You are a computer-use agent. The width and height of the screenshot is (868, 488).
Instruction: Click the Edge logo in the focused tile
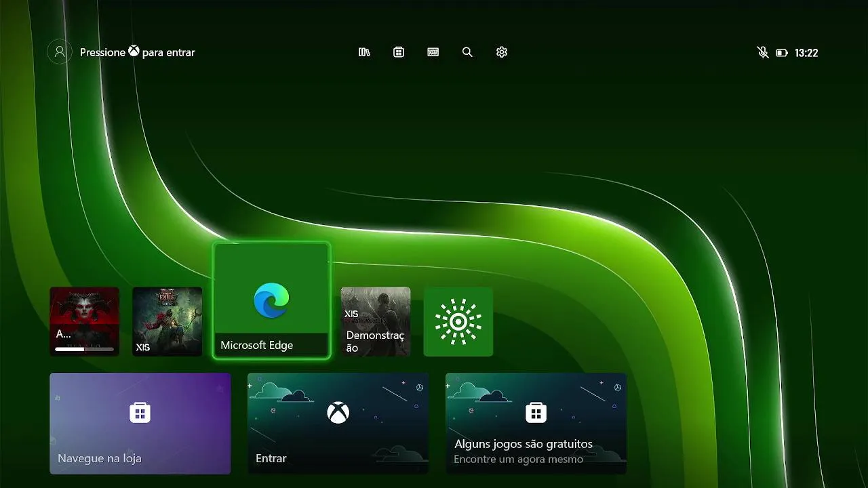pos(271,300)
